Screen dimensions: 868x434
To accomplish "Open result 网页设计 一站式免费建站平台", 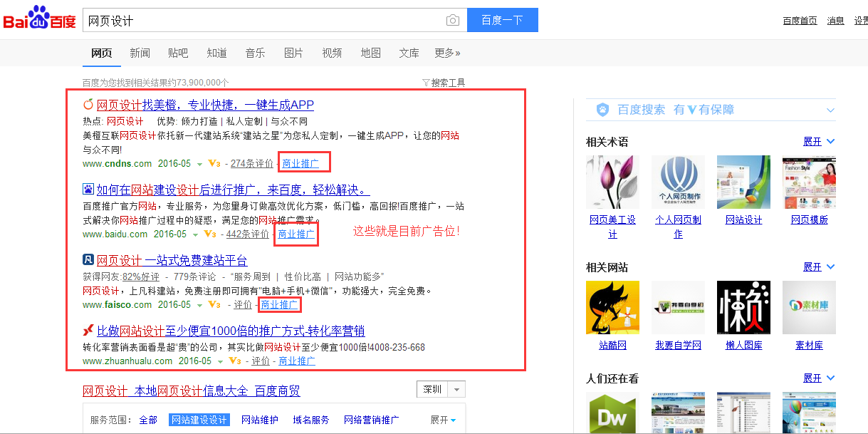I will [172, 260].
